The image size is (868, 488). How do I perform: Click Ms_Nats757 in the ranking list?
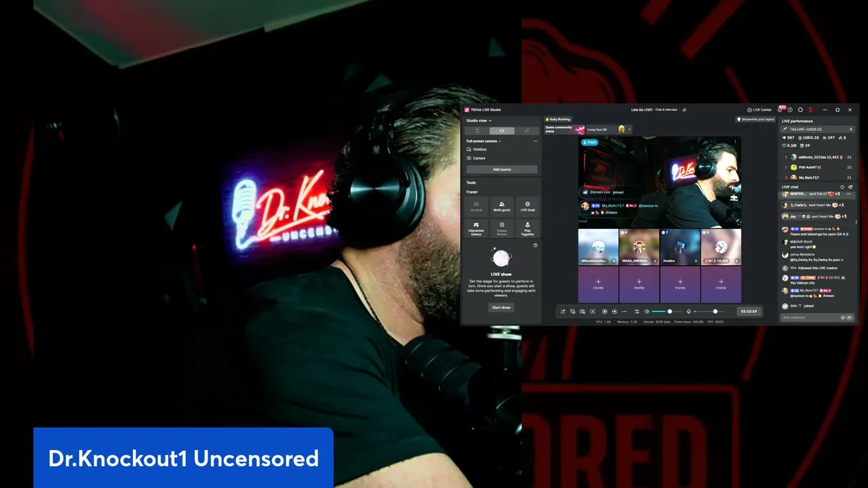[x=809, y=178]
